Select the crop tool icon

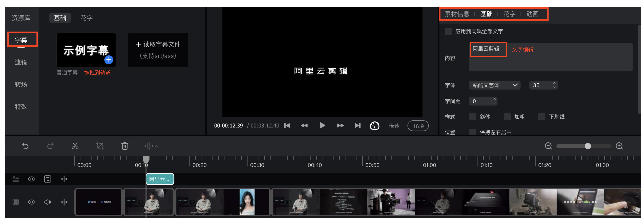coord(100,146)
